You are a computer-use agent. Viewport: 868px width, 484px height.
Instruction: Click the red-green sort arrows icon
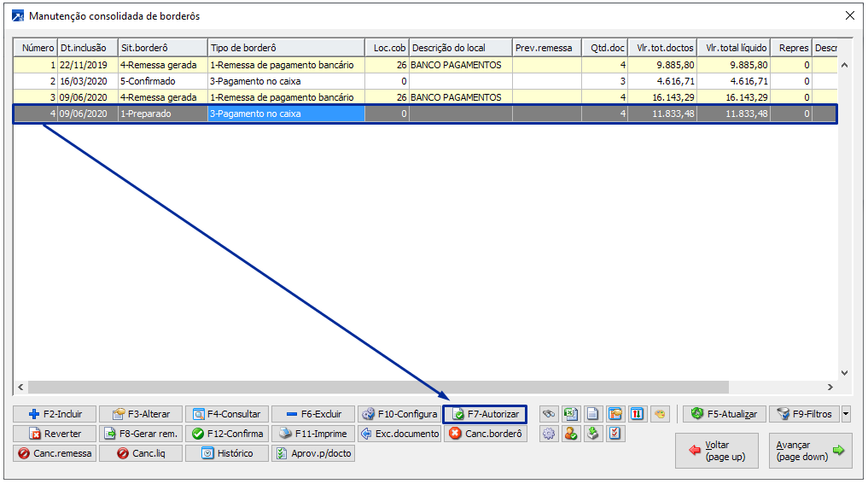[638, 414]
